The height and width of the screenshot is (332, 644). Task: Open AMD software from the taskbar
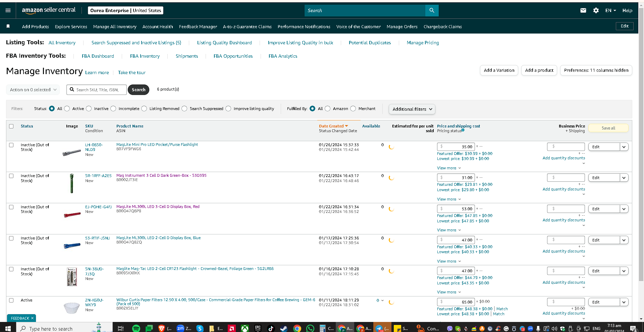(232, 328)
